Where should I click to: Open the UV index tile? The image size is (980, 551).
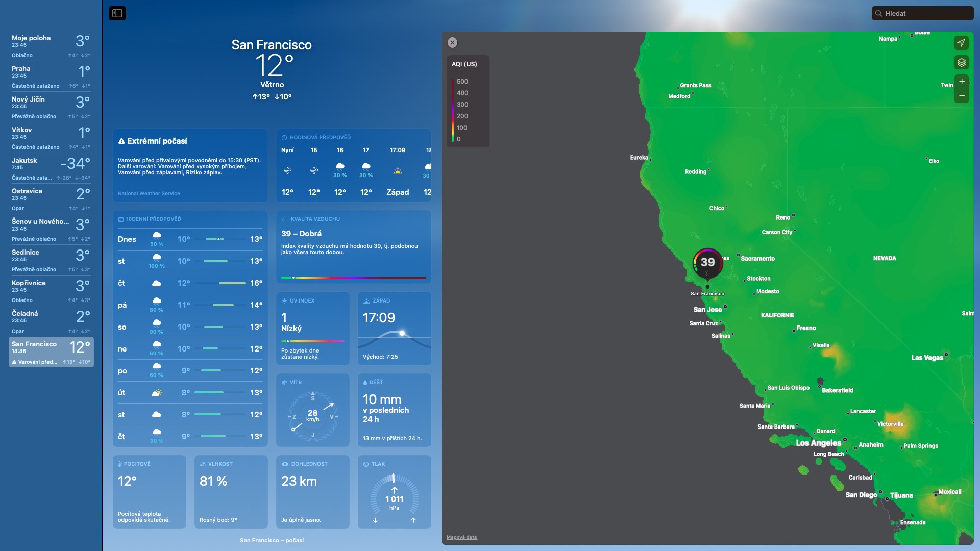pos(312,328)
